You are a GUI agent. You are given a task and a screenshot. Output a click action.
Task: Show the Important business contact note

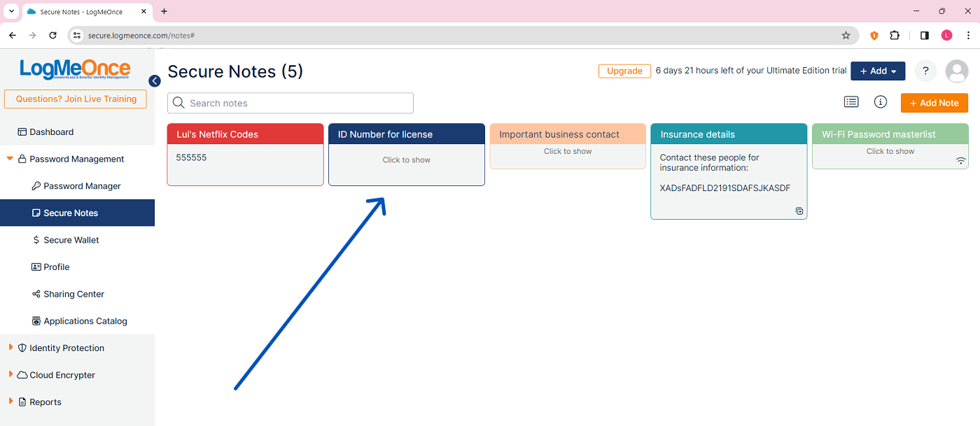tap(567, 151)
